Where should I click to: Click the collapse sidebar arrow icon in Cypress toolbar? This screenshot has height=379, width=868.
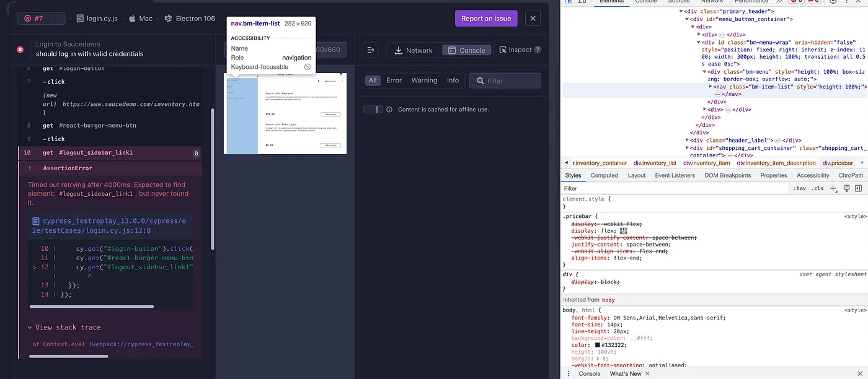(x=371, y=50)
